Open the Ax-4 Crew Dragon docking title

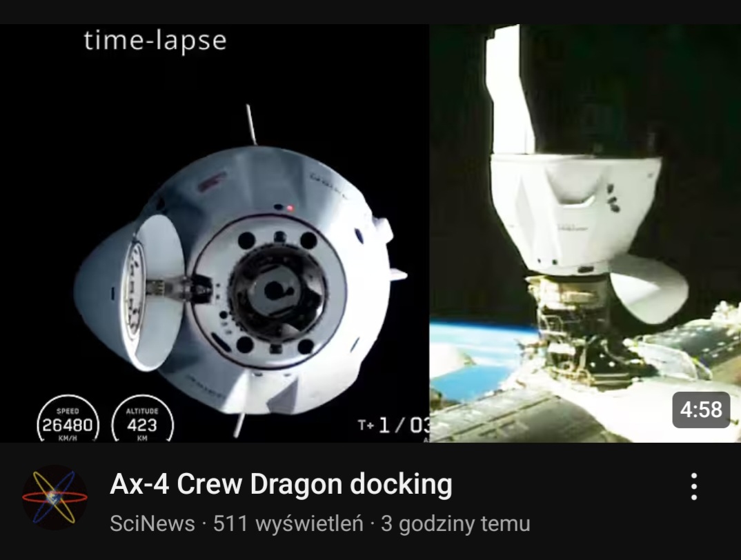coord(281,484)
